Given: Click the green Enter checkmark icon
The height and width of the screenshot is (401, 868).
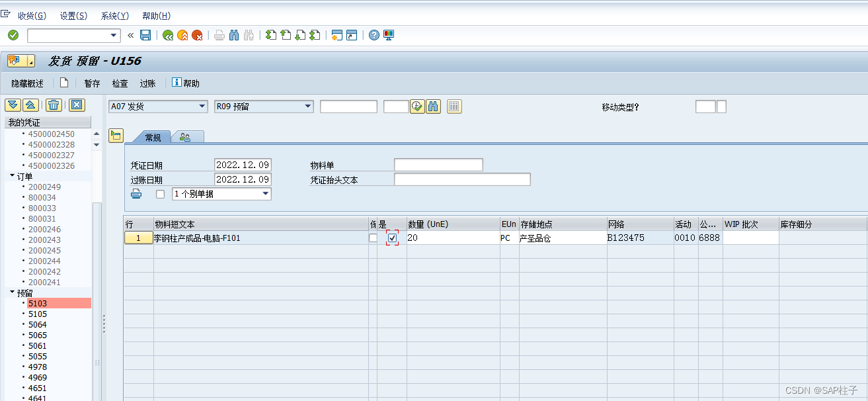Looking at the screenshot, I should (x=13, y=35).
